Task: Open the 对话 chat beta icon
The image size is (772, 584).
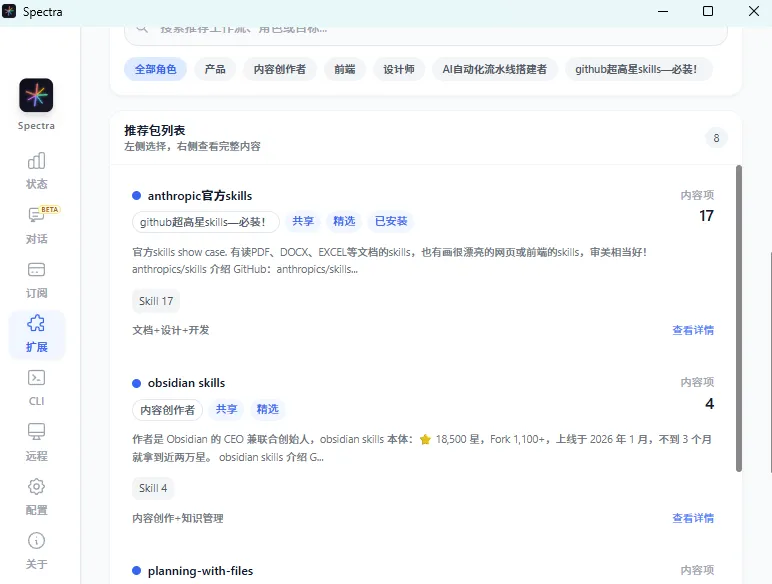Action: coord(36,216)
